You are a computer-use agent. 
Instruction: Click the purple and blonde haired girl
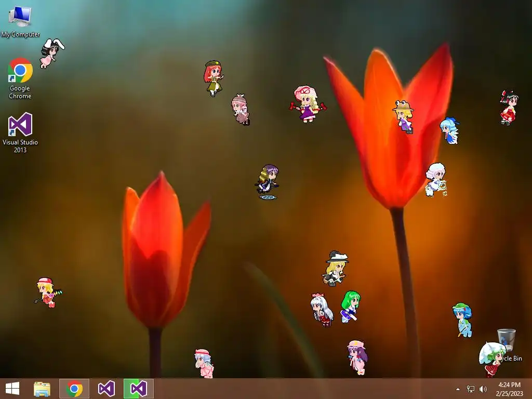(x=268, y=182)
